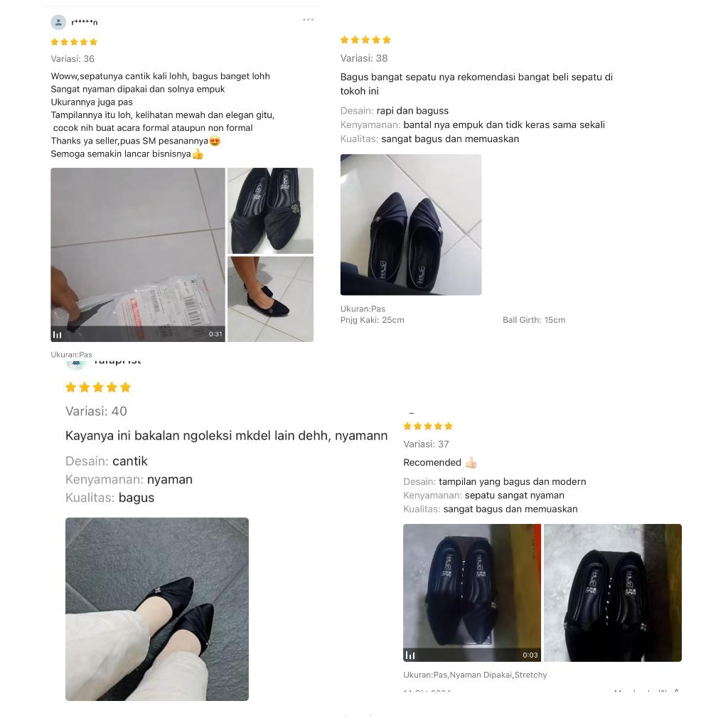Open the top shoe photo beside unboxing video
This screenshot has width=728, height=728.
point(270,210)
